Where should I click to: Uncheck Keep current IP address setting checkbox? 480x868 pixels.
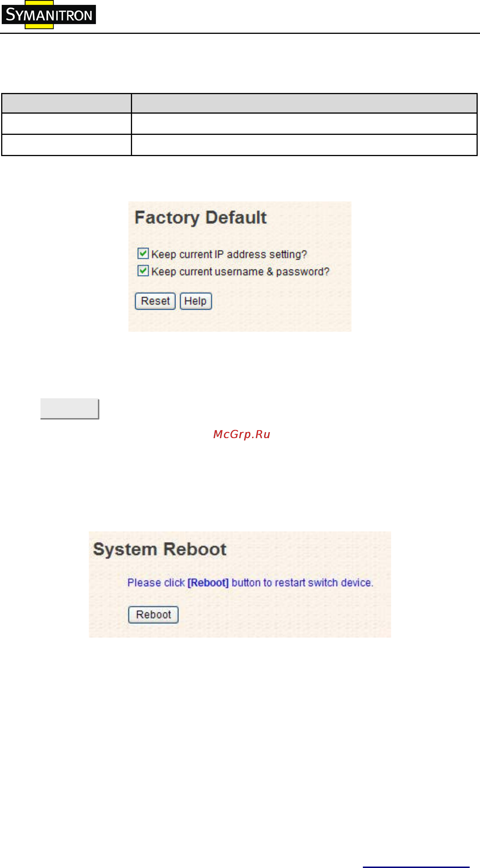143,253
